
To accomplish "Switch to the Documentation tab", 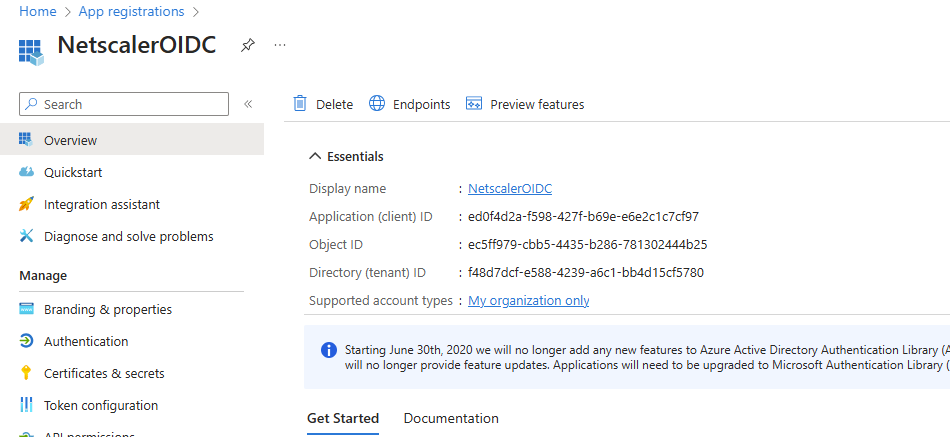I will (x=451, y=418).
